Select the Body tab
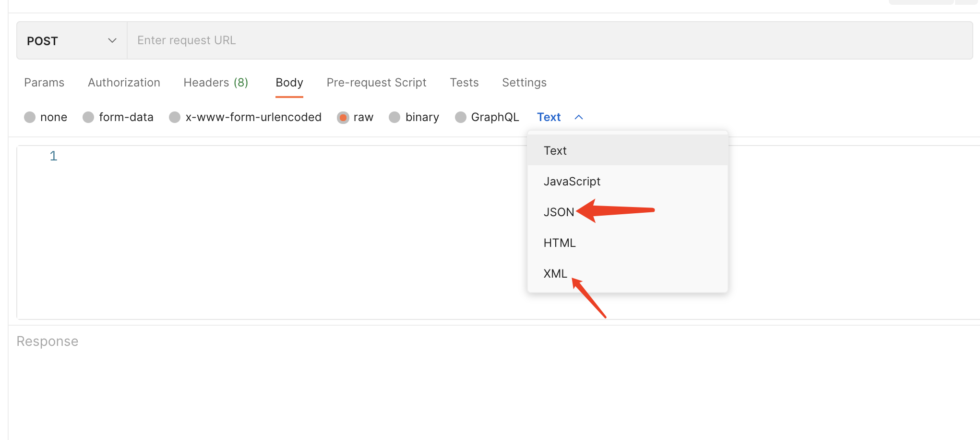The height and width of the screenshot is (440, 980). (289, 83)
